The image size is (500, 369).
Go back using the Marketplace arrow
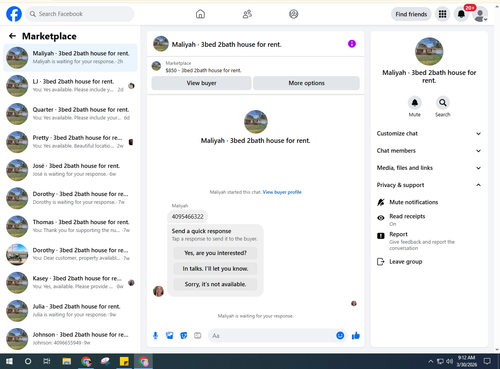tap(12, 36)
